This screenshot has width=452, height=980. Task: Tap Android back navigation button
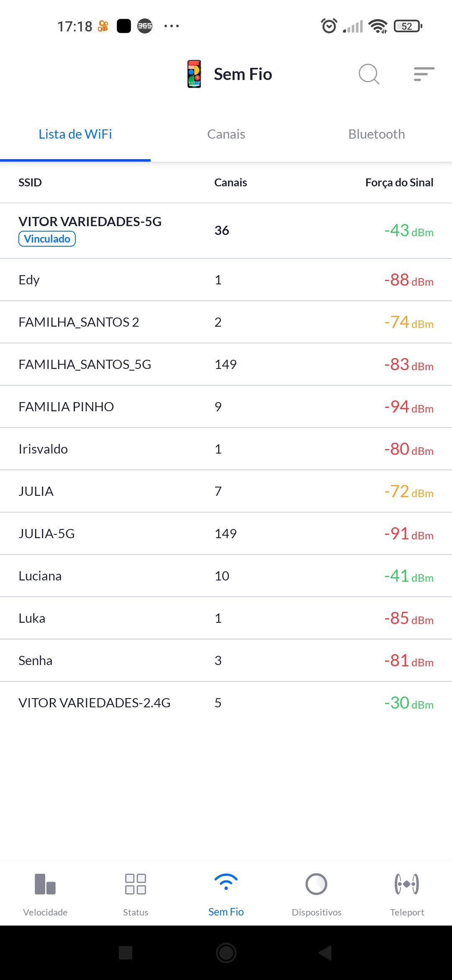point(325,953)
